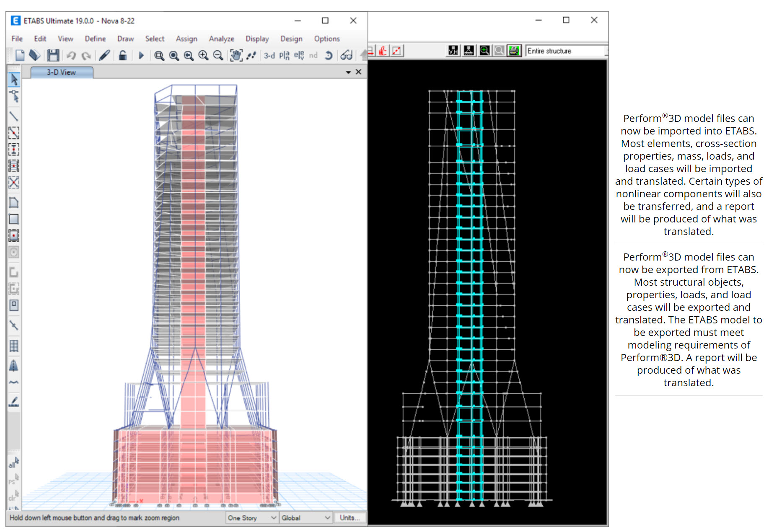Screen dimensions: 769x532
Task: Open the One Story dropdown in status bar
Action: 252,518
